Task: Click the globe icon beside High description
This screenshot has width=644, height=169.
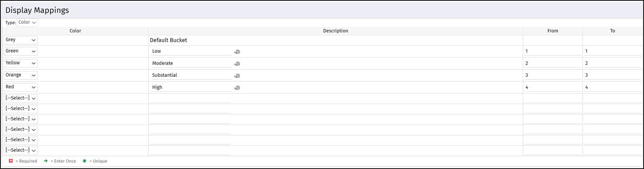Action: point(237,88)
